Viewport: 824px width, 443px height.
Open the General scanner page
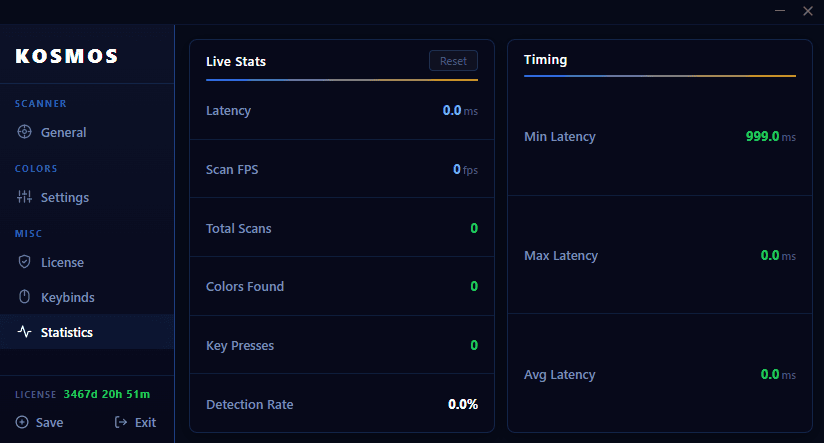[63, 132]
